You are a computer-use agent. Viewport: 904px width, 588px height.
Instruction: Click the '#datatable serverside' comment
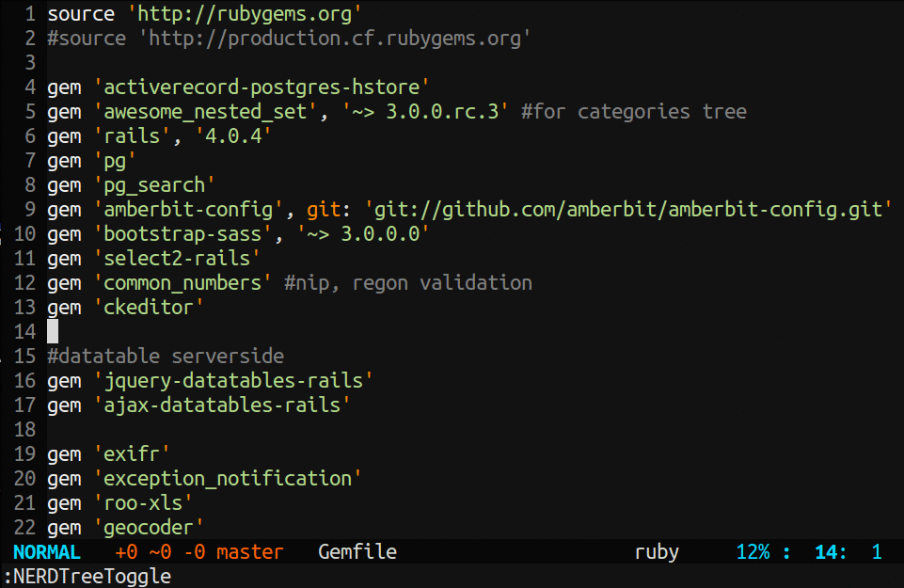point(166,357)
